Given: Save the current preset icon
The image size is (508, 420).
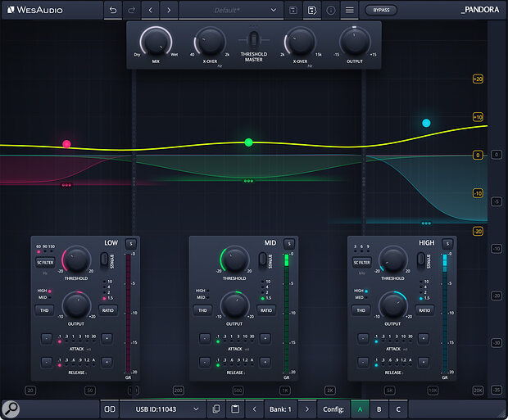Looking at the screenshot, I should pos(293,10).
